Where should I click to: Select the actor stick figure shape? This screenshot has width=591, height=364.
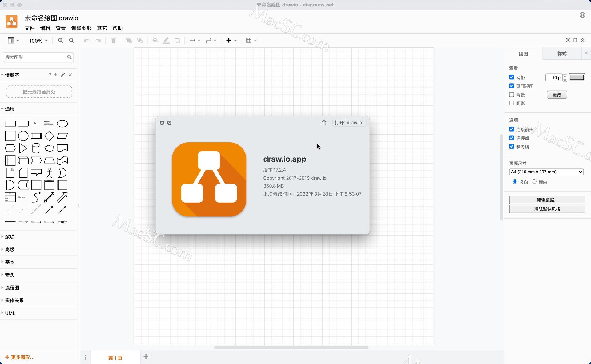[x=49, y=173]
